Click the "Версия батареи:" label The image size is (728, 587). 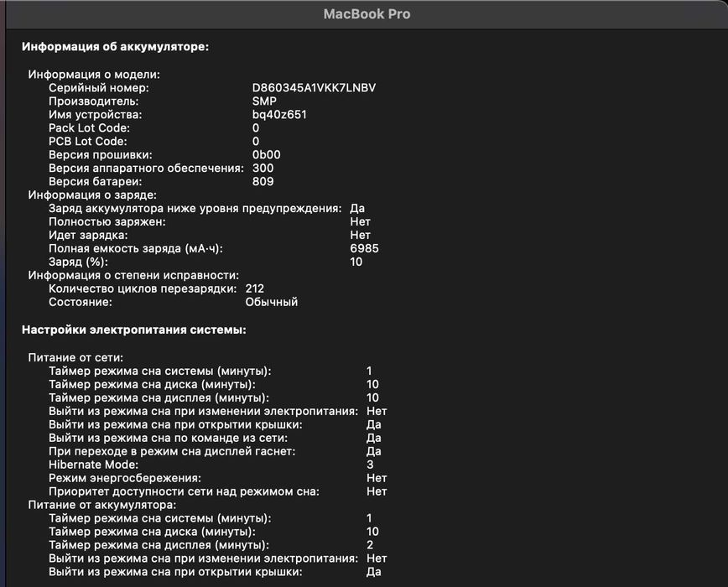pyautogui.click(x=95, y=182)
